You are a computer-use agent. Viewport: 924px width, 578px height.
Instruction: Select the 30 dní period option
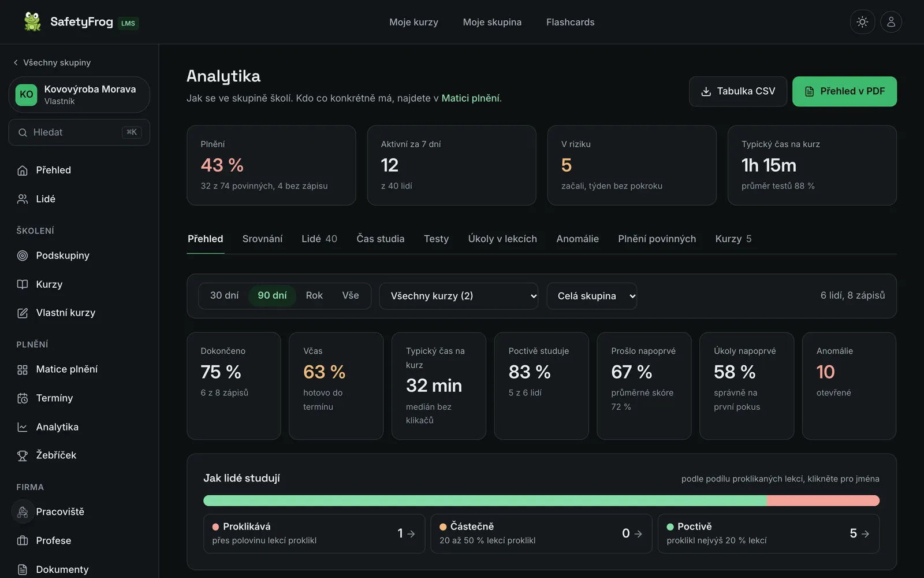point(224,295)
